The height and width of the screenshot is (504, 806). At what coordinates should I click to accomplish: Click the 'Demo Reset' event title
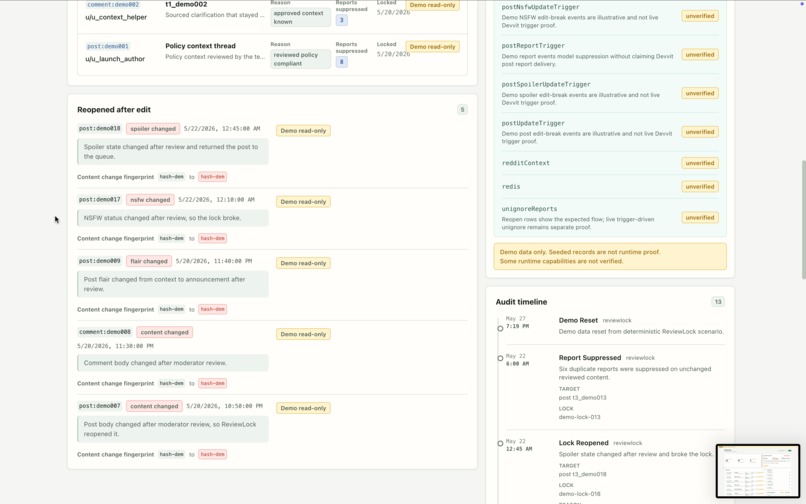tap(578, 320)
